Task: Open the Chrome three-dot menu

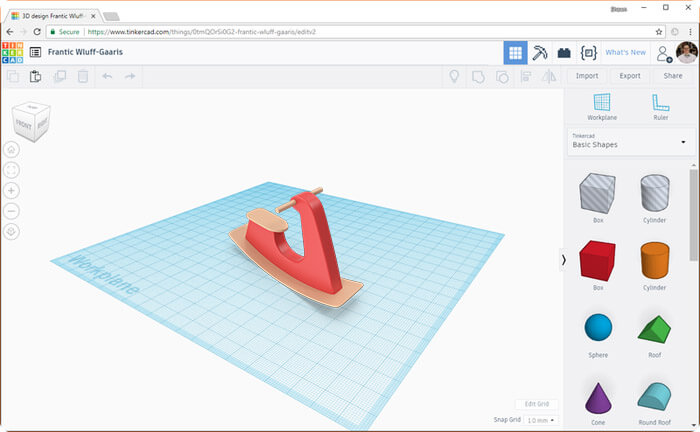Action: [690, 32]
